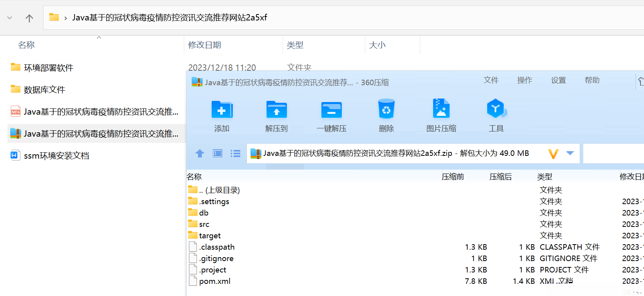The width and height of the screenshot is (644, 296).
Task: Open Explorer recent locations chevron
Action: click(x=10, y=18)
